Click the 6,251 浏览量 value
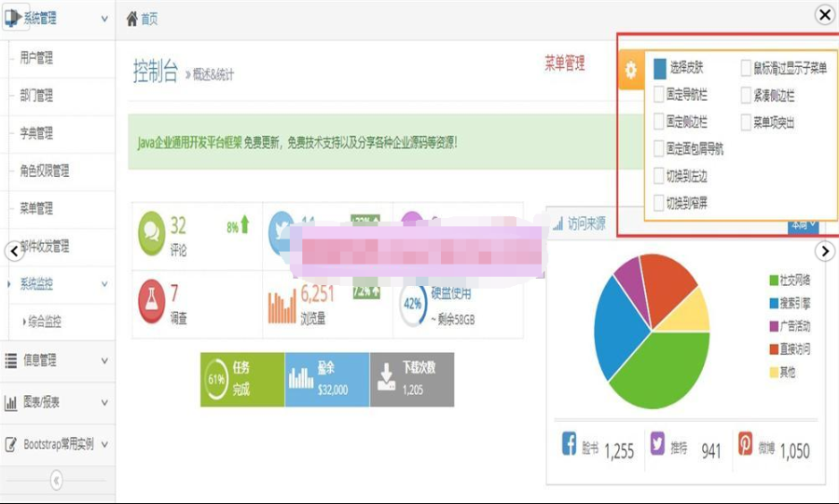The width and height of the screenshot is (839, 504). (317, 294)
